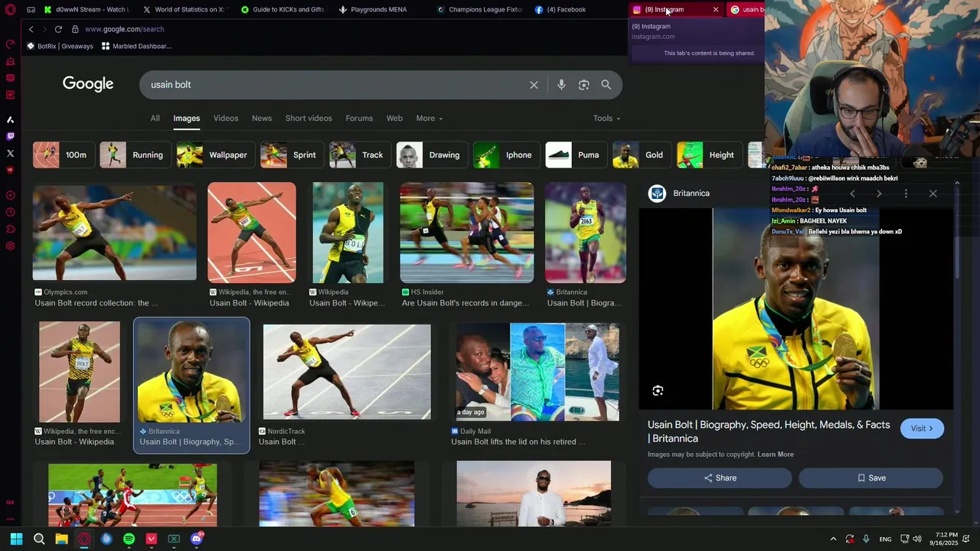The image size is (980, 551).
Task: Switch to the All results tab
Action: (x=155, y=119)
